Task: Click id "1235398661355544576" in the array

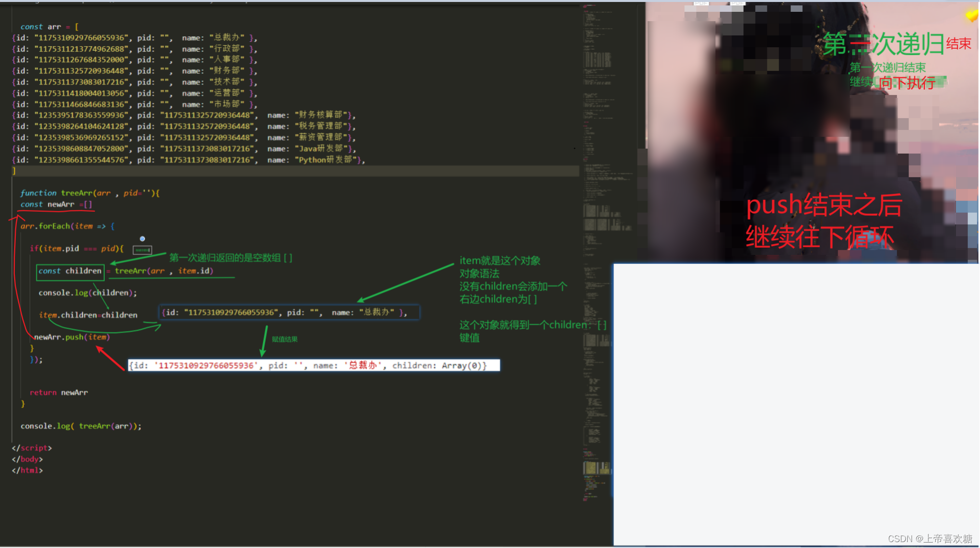Action: coord(81,160)
